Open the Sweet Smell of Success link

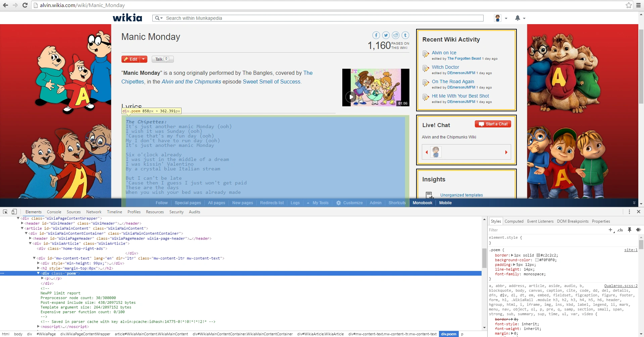[x=271, y=81]
